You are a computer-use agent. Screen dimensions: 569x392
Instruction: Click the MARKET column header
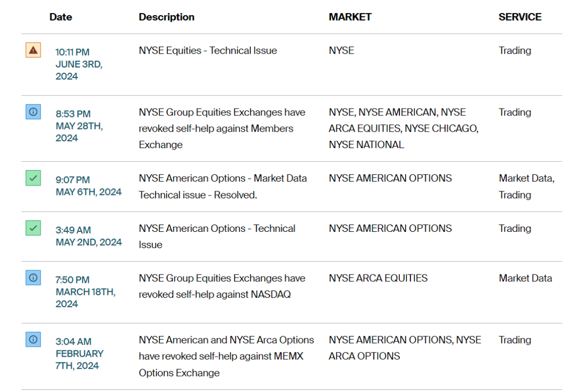[x=350, y=17]
